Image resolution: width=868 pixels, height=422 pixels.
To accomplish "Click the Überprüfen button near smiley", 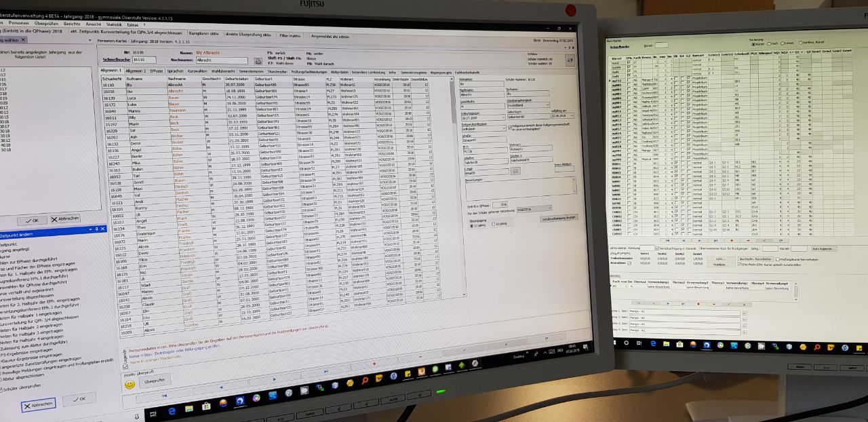I will pos(155,381).
